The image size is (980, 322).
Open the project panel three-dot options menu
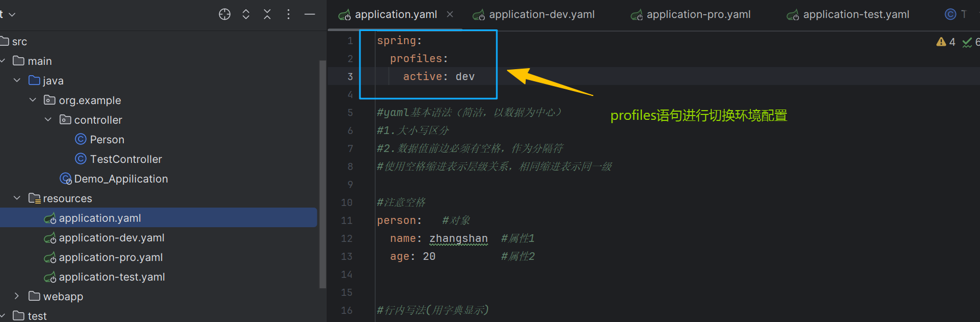(288, 14)
